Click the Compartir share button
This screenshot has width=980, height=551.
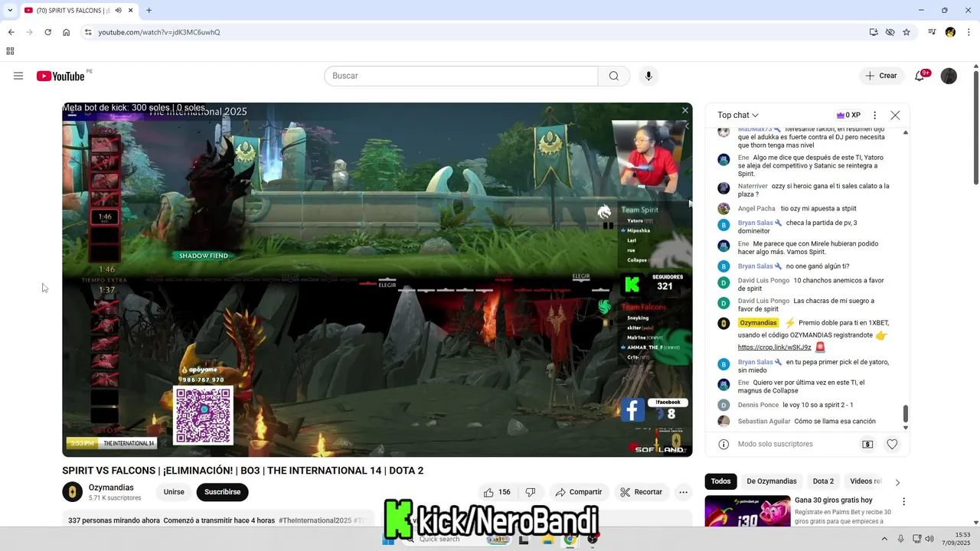point(579,492)
